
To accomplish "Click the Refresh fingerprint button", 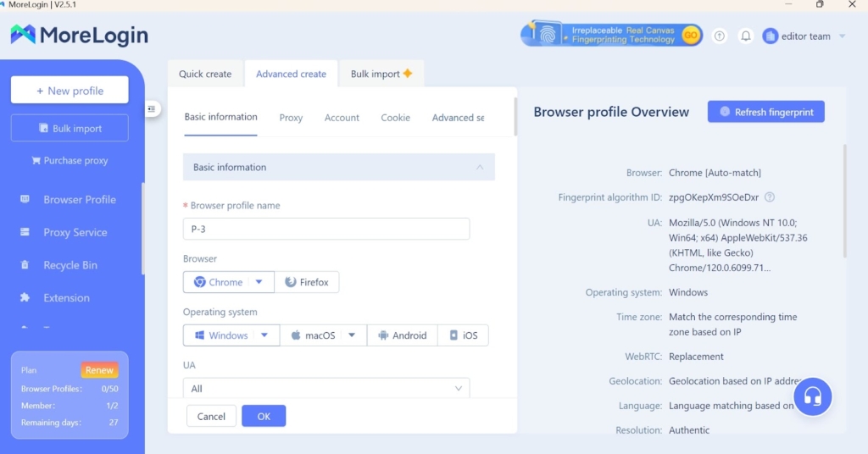I will click(765, 112).
